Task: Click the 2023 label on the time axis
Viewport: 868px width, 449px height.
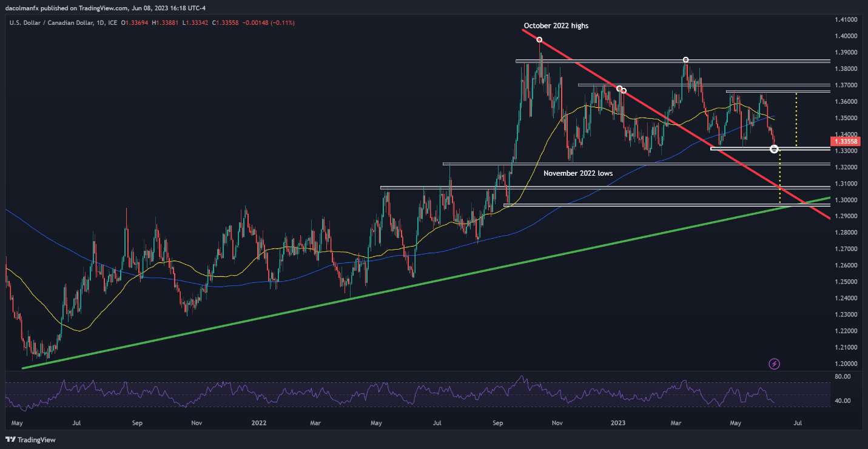Action: (x=618, y=422)
